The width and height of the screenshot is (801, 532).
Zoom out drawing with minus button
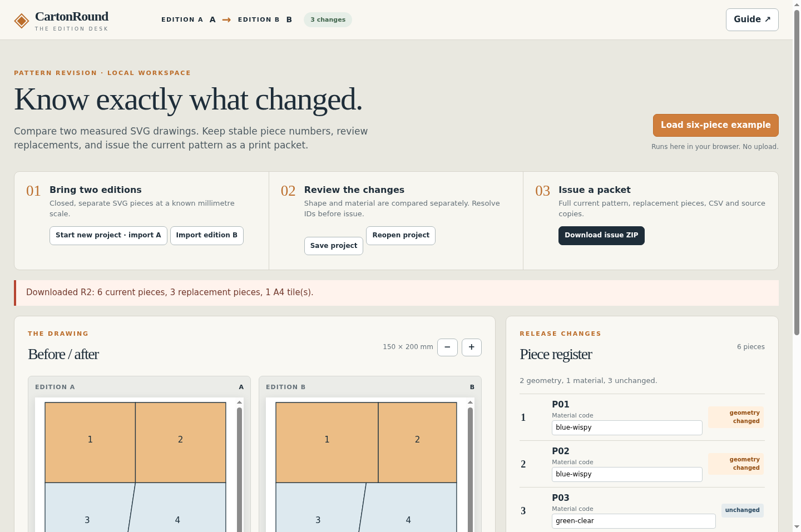pos(447,347)
